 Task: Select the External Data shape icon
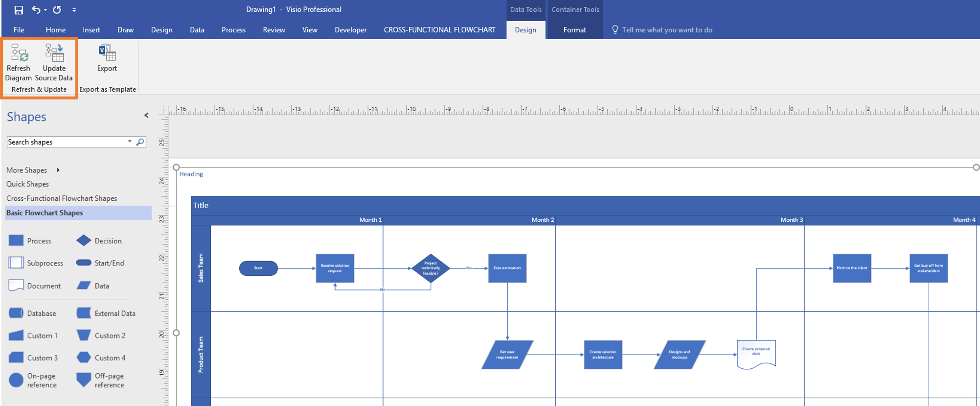click(x=84, y=313)
